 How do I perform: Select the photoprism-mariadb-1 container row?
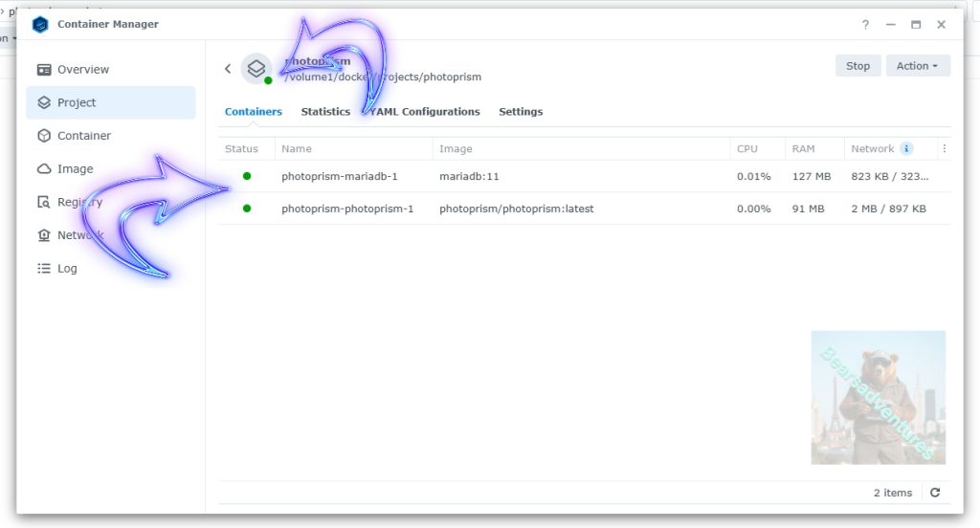[340, 177]
